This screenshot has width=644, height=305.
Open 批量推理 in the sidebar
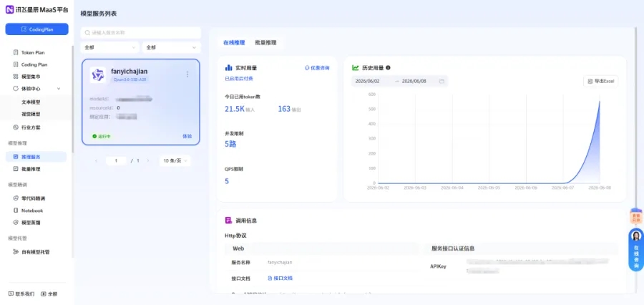click(x=31, y=169)
